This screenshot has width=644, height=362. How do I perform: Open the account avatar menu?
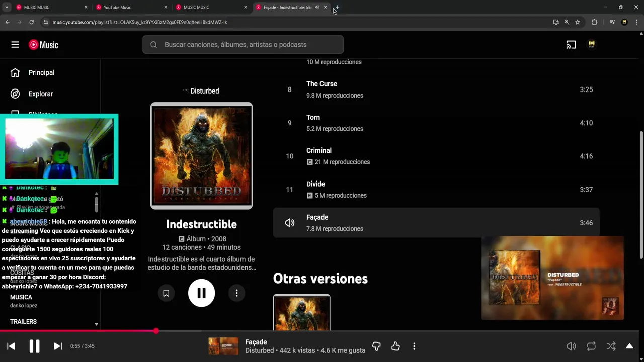click(x=592, y=45)
